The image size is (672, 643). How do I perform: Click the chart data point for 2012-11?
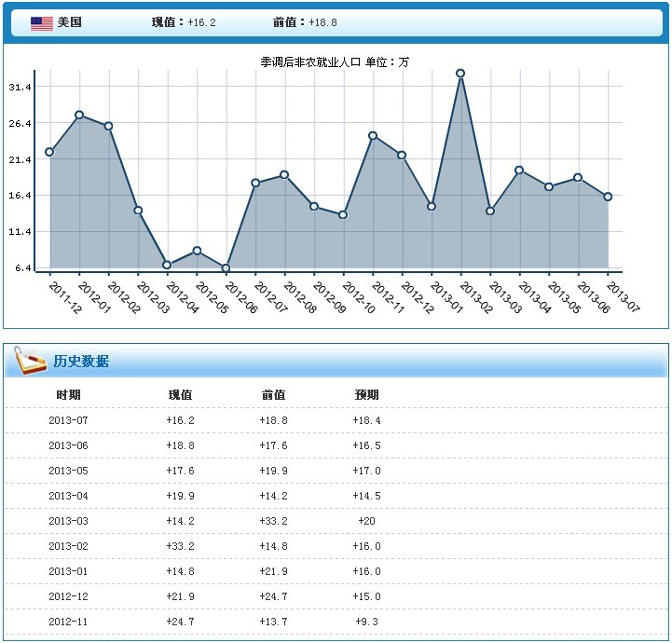[x=373, y=136]
